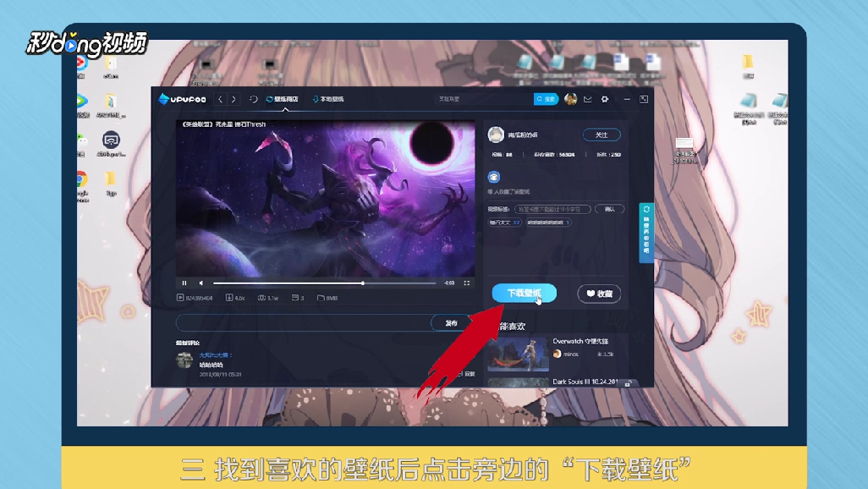The image size is (868, 489).
Task: Switch to the 本地壁纸 tab
Action: pos(328,99)
